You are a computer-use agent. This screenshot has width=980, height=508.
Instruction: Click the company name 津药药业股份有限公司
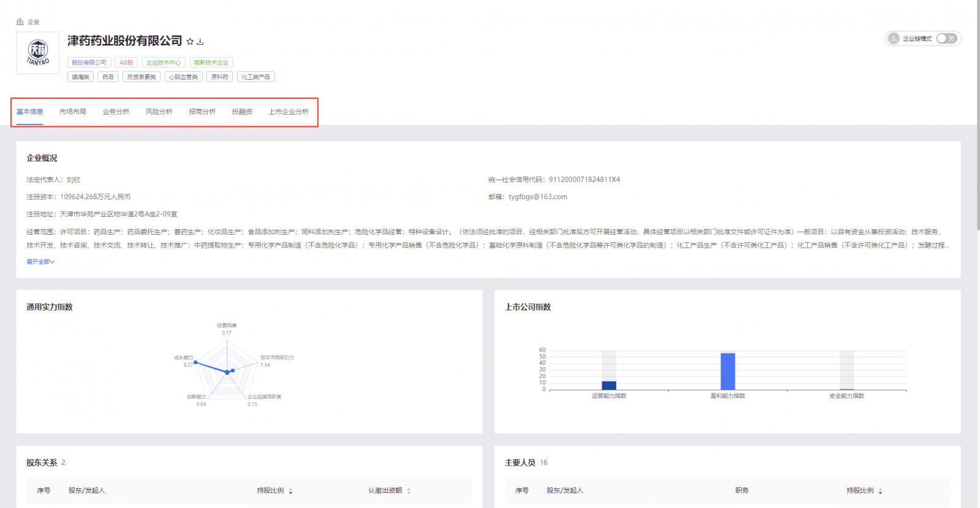(x=125, y=41)
